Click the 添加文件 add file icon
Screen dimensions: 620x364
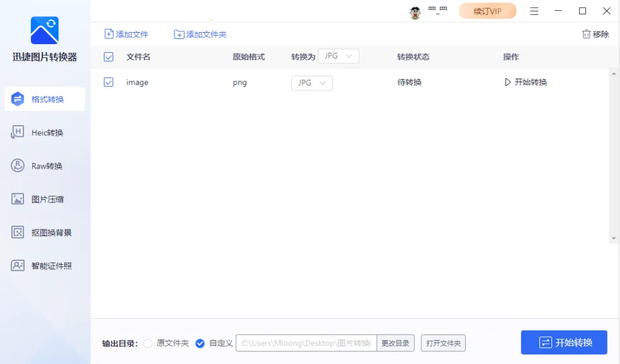[109, 34]
